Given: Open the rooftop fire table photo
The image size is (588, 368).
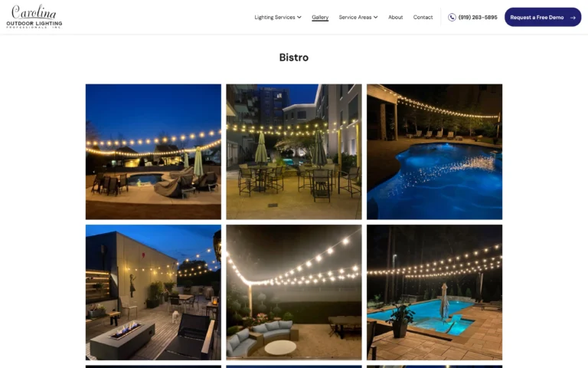Looking at the screenshot, I should 153,293.
